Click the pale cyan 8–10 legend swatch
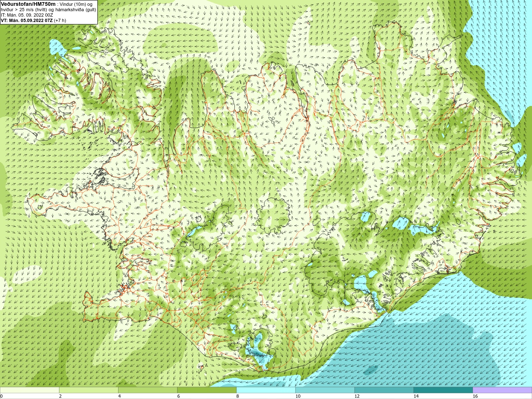The width and height of the screenshot is (532, 399). tap(266, 390)
